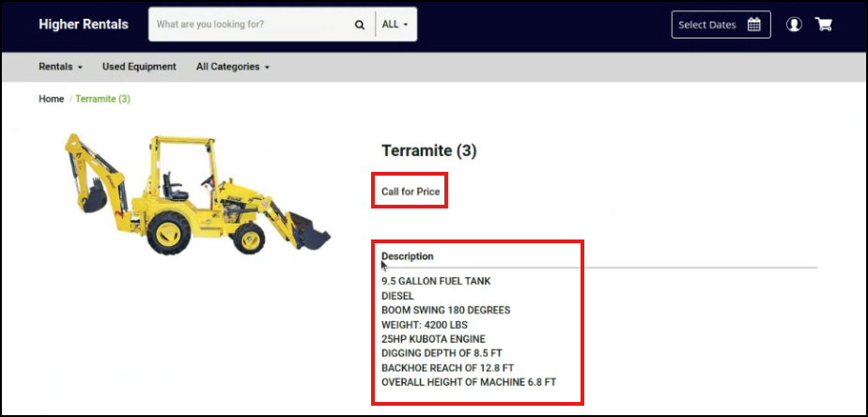Open the user account icon
Viewport: 868px width, 417px height.
click(x=794, y=24)
